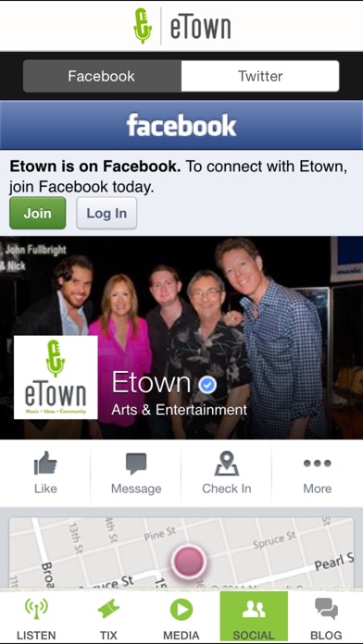Open the Media play tab

(x=181, y=618)
